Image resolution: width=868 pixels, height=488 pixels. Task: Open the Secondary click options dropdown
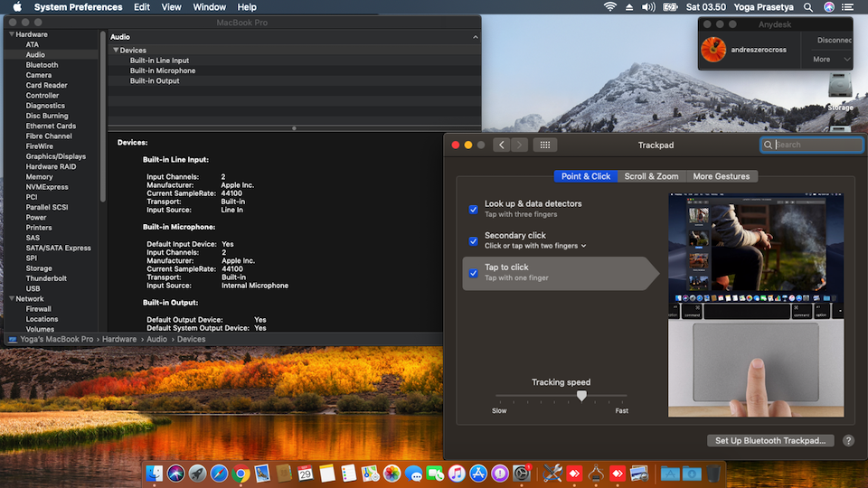(583, 246)
